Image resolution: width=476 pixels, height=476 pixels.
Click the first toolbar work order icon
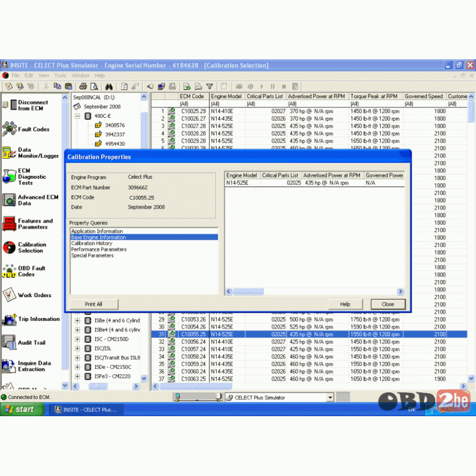pyautogui.click(x=9, y=87)
